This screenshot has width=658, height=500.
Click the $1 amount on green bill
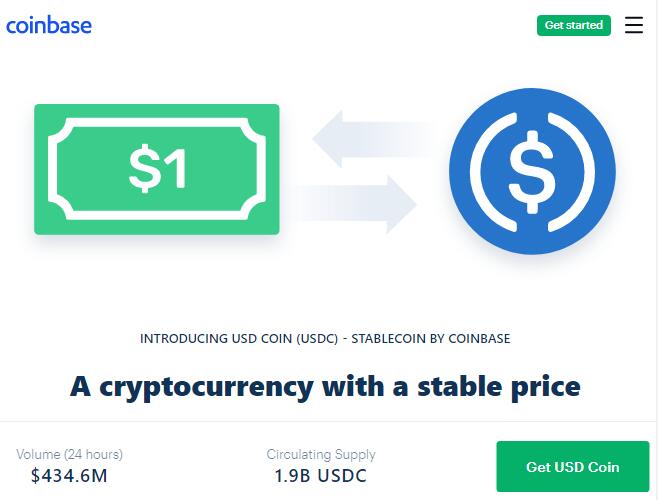[x=158, y=168]
